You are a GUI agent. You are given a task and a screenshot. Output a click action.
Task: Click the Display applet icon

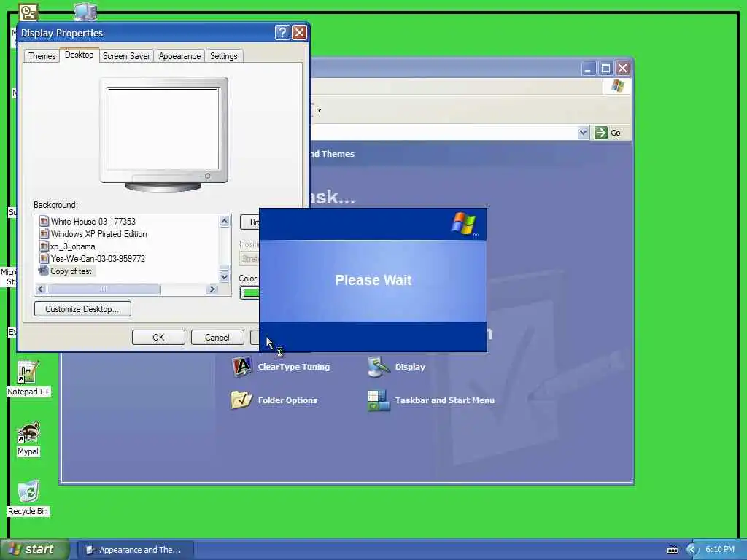click(x=379, y=367)
